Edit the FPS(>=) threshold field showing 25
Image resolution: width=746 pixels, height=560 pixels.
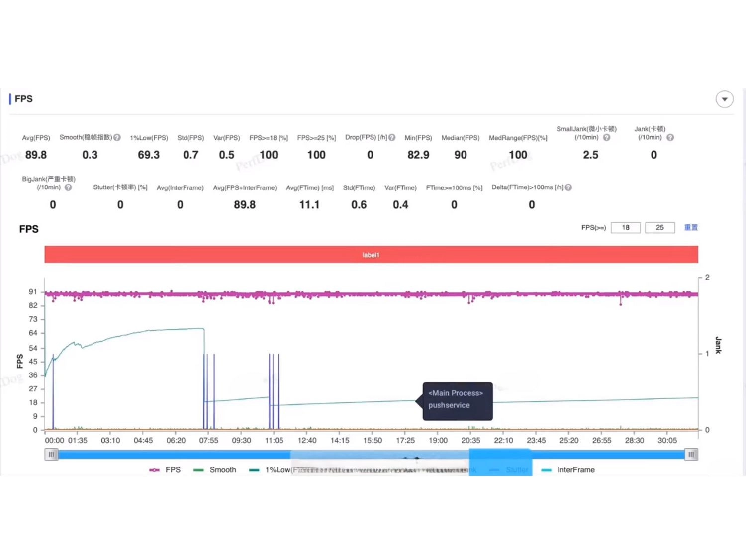tap(659, 228)
